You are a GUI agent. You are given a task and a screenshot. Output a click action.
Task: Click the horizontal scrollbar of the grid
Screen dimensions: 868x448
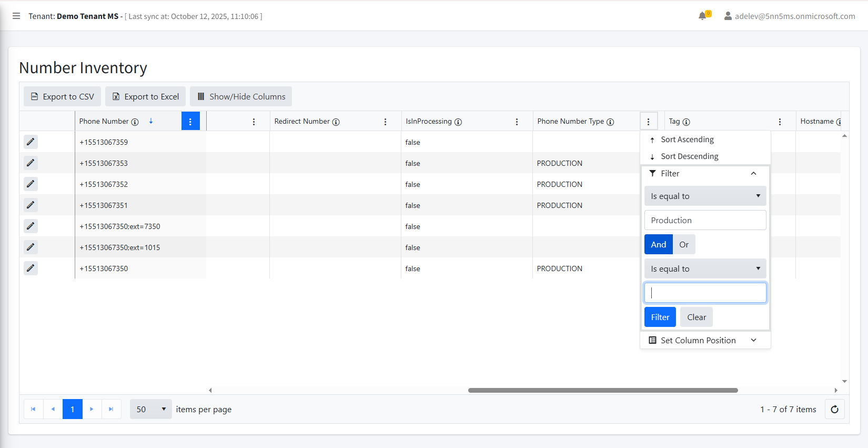click(602, 390)
